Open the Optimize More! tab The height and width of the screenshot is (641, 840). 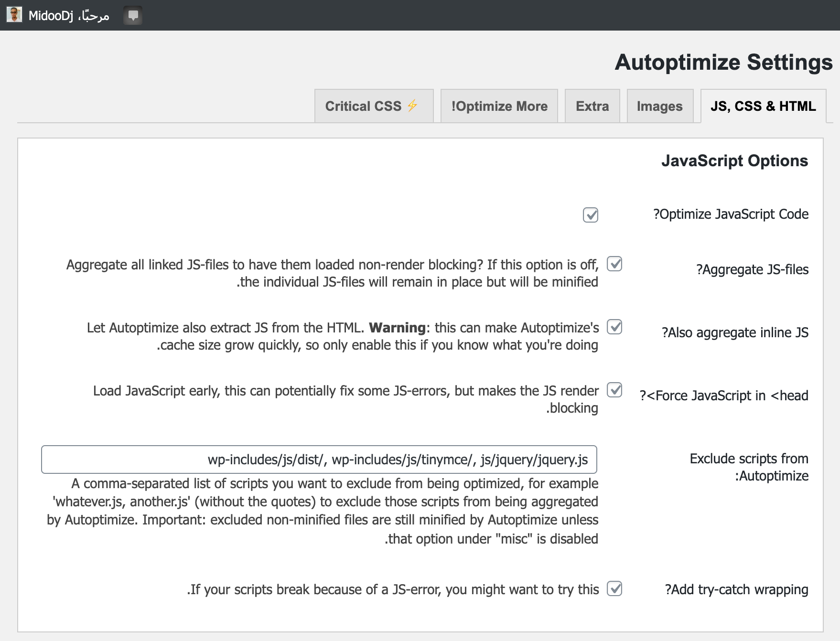pyautogui.click(x=499, y=106)
